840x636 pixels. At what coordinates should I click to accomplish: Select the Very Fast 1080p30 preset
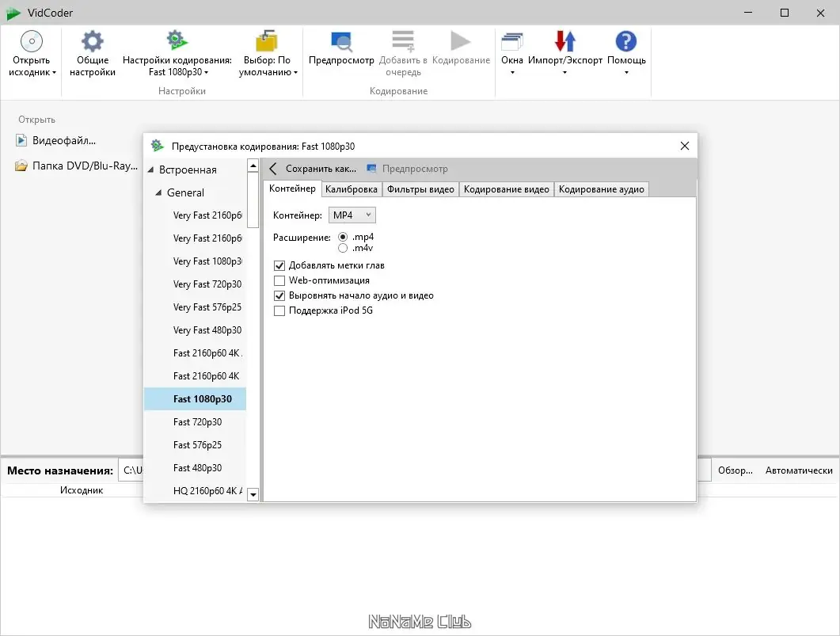coord(195,261)
